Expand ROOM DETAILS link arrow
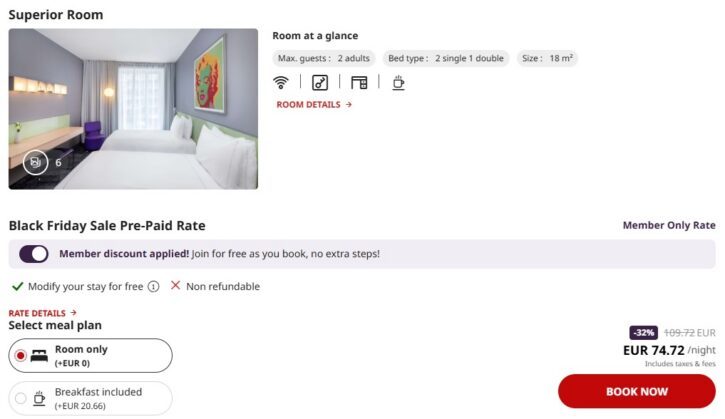The image size is (725, 419). point(349,105)
